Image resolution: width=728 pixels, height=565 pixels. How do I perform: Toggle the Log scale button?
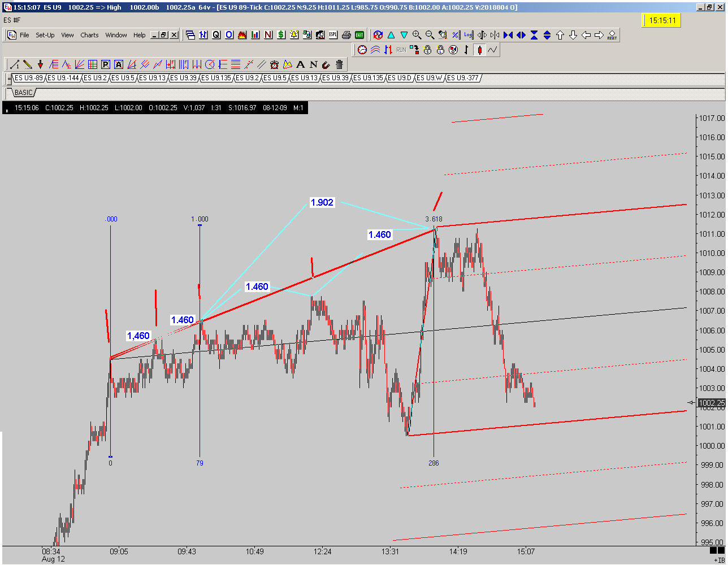(x=469, y=35)
